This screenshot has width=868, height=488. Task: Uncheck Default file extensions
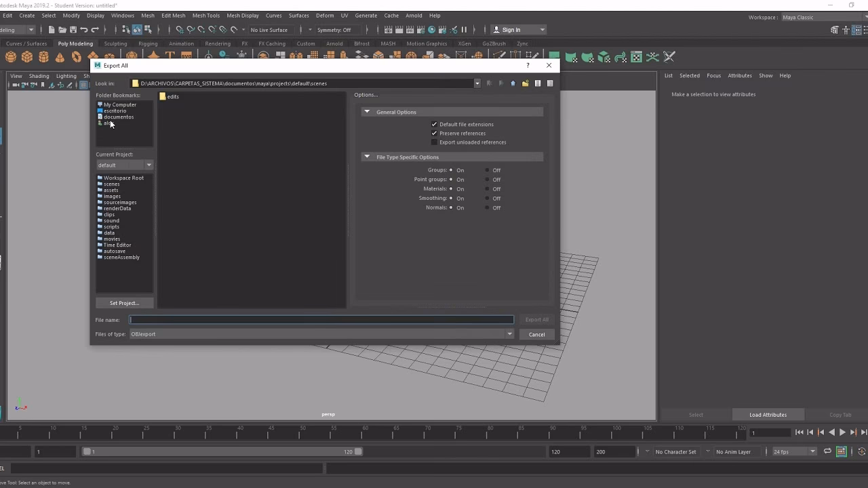click(x=434, y=125)
